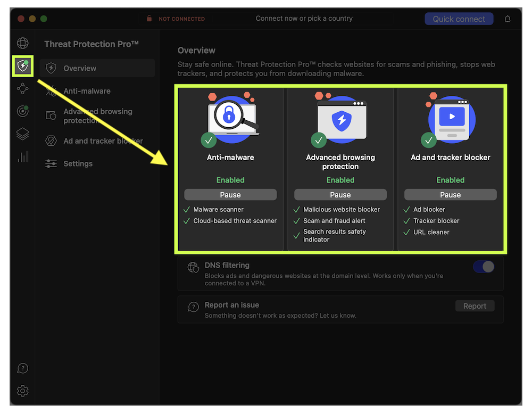Click the Report an issue question bubble icon
This screenshot has width=532, height=413.
click(x=194, y=307)
